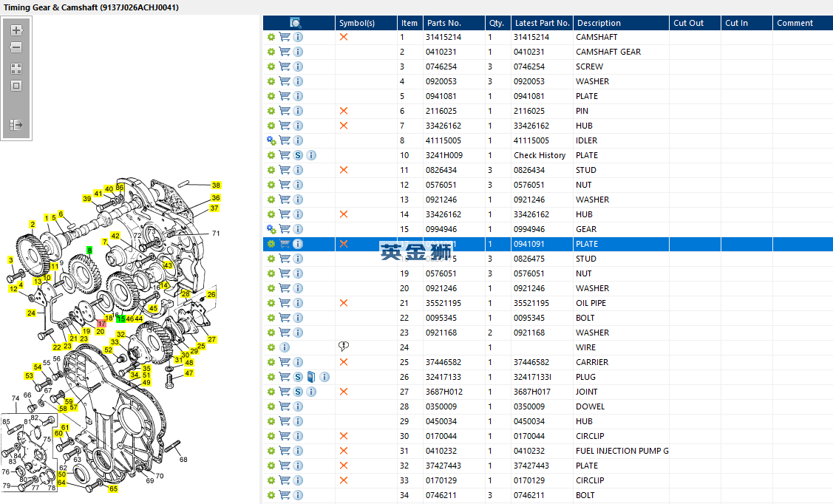This screenshot has width=833, height=504.
Task: Select callout 26 on the diagram
Action: click(211, 294)
